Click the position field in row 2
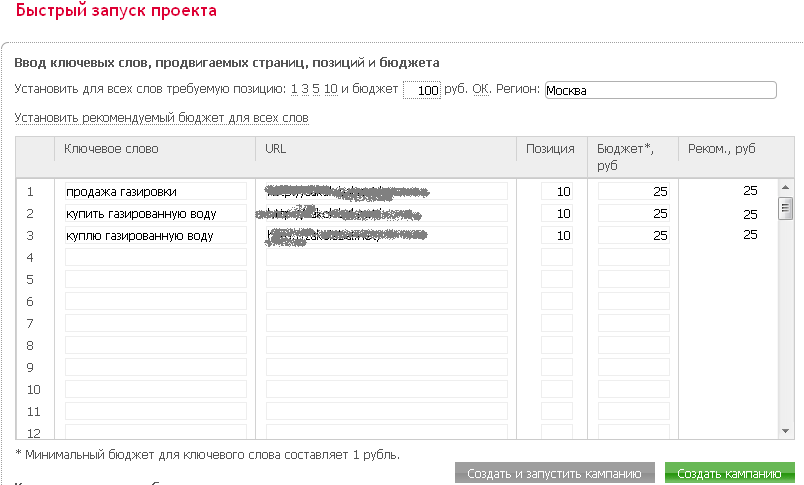The width and height of the screenshot is (804, 485). click(x=557, y=213)
